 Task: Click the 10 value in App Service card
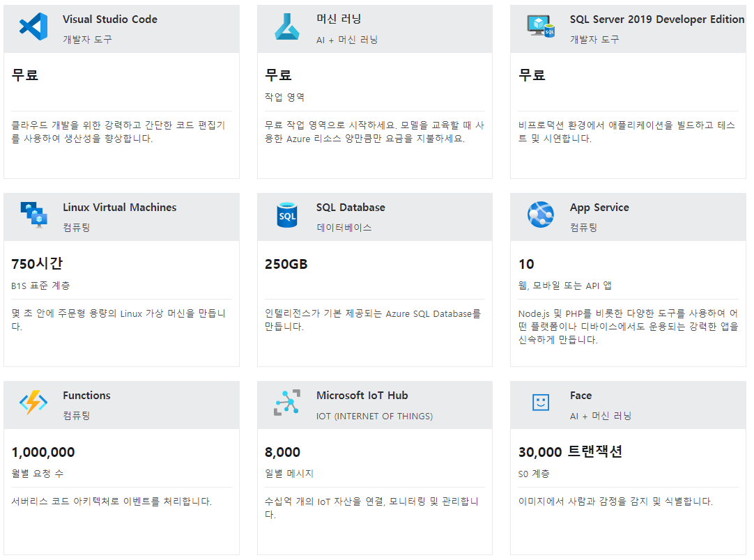point(527,264)
